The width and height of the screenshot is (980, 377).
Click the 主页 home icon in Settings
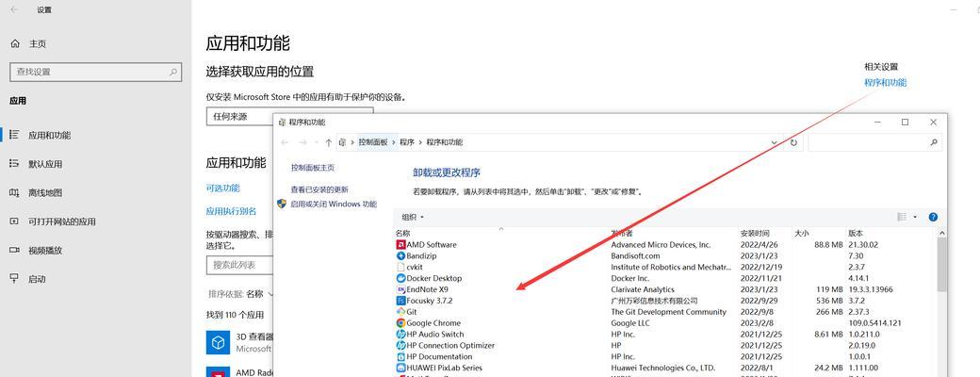point(15,43)
